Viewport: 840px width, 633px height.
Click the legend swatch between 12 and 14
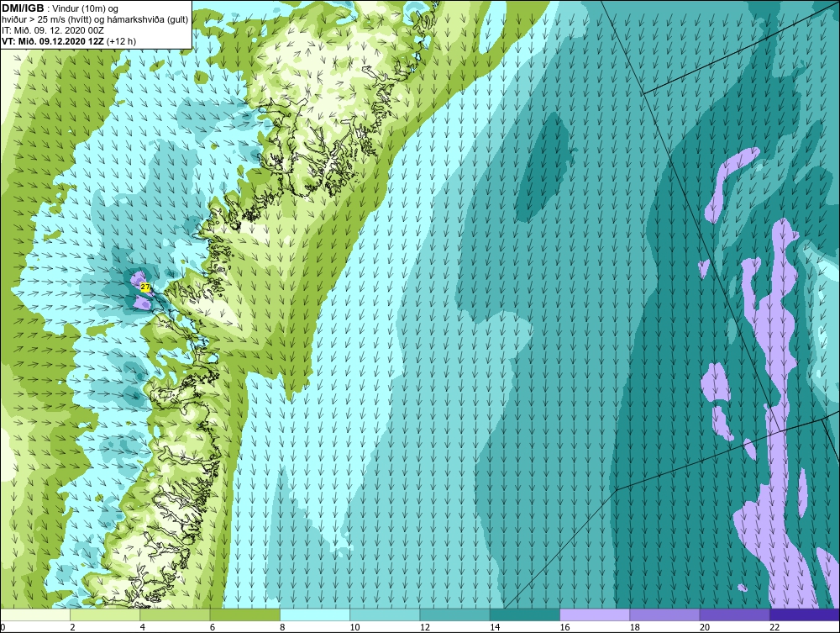pyautogui.click(x=454, y=615)
